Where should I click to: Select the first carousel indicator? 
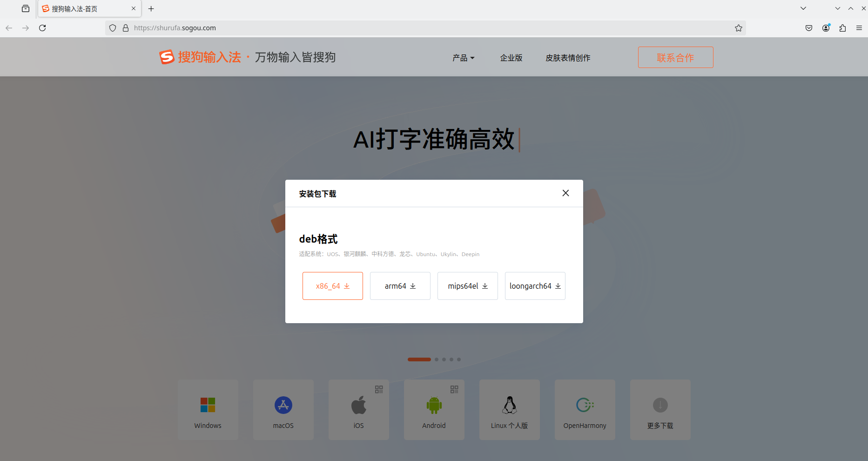[419, 359]
